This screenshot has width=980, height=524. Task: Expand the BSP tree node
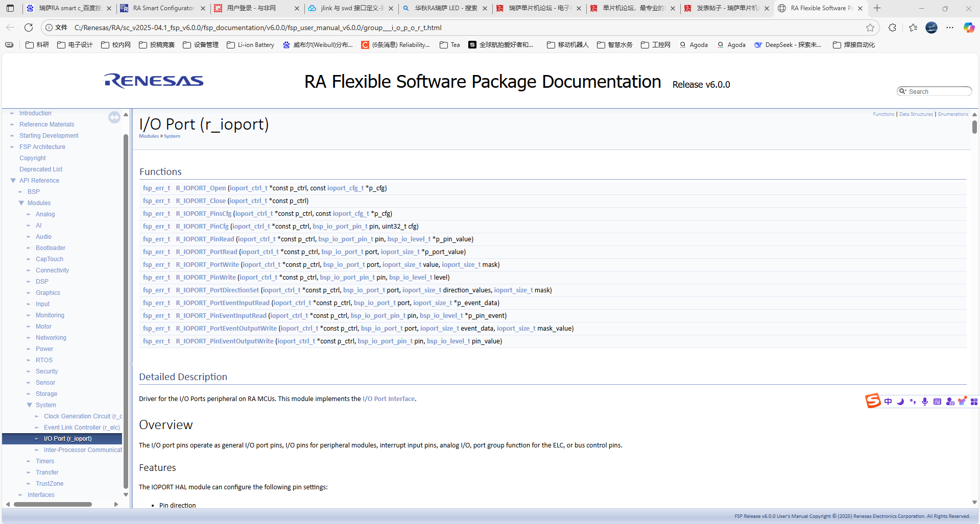tap(21, 192)
